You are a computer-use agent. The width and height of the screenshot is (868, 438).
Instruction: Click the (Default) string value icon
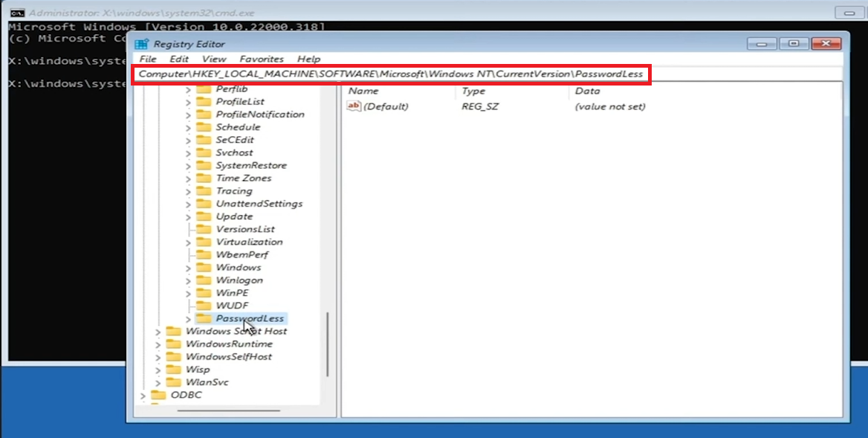point(354,106)
